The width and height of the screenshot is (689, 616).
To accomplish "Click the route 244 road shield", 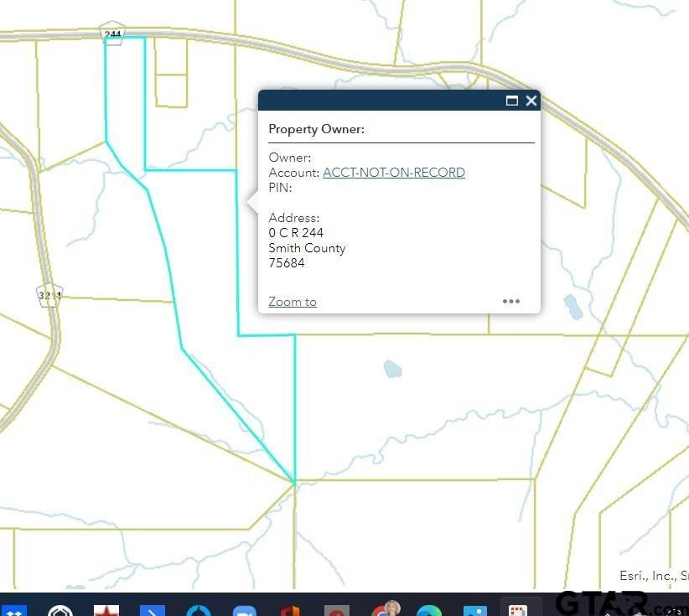I will click(112, 34).
